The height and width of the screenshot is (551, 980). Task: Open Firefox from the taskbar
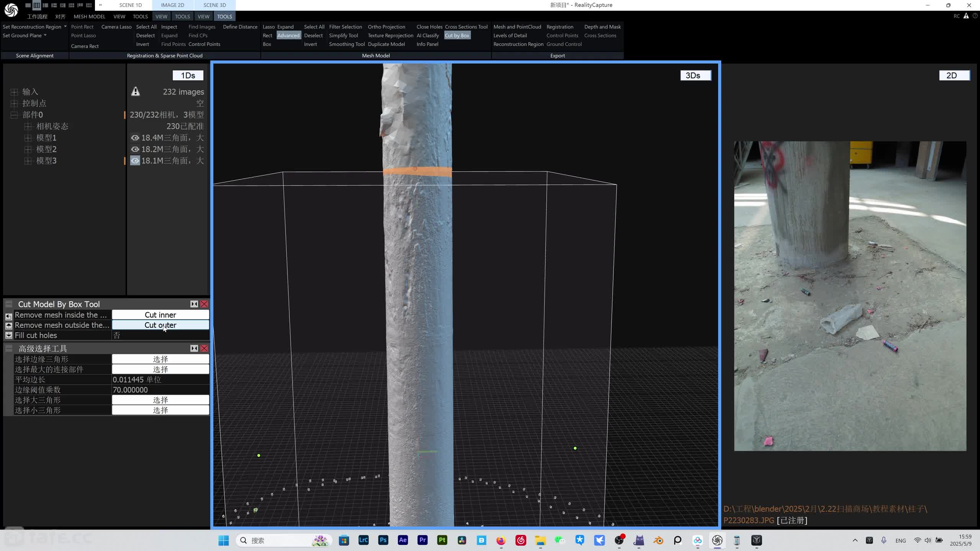coord(501,540)
